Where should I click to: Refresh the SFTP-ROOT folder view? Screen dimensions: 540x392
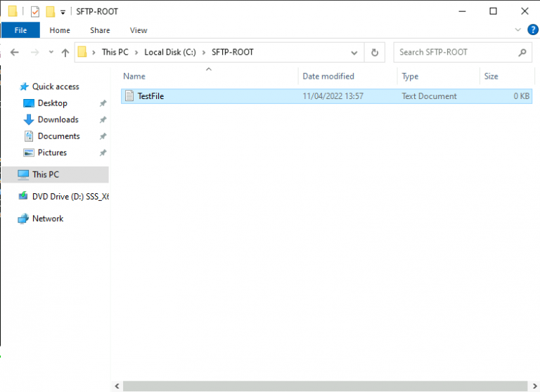[x=375, y=52]
